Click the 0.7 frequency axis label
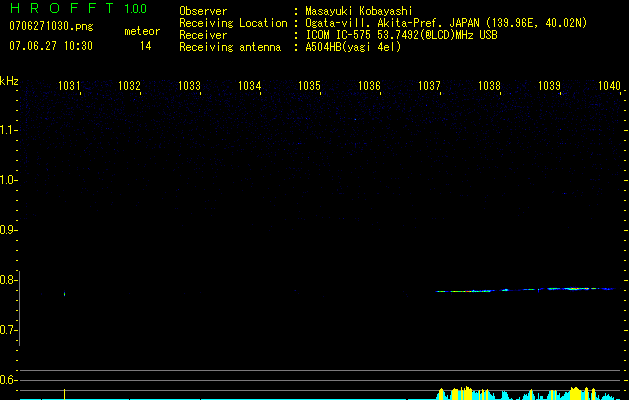Viewport: 629px width, 400px height. coord(8,330)
